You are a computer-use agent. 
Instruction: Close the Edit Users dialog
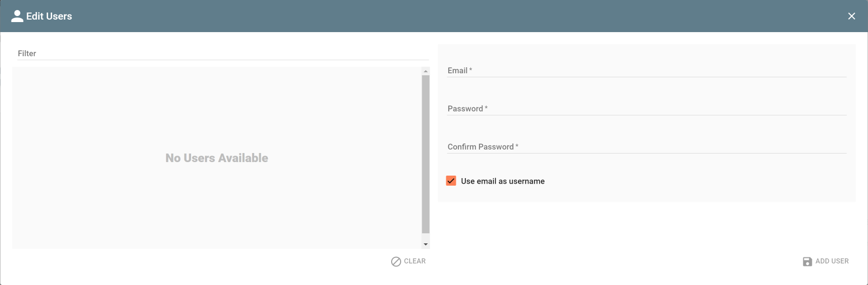(x=851, y=16)
